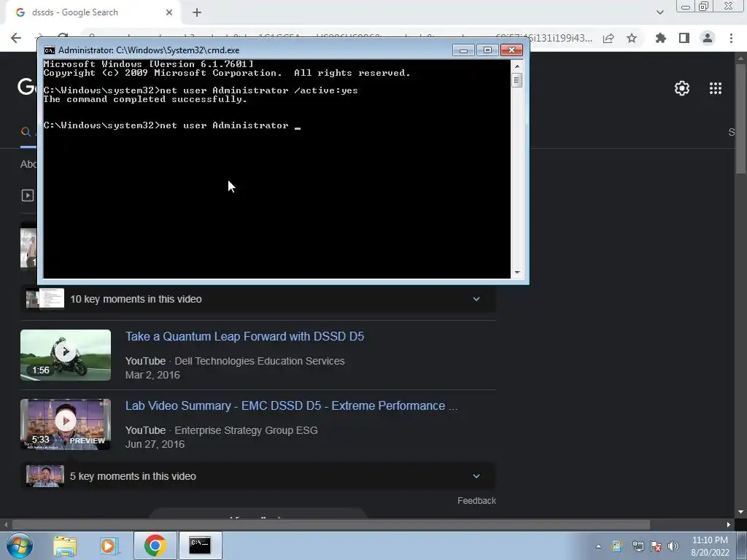Click the Feedback link
This screenshot has width=747, height=560.
476,500
